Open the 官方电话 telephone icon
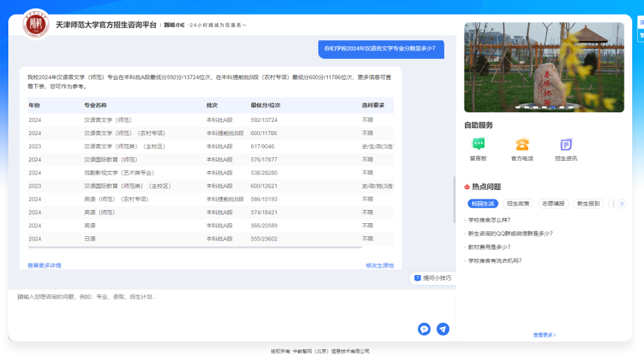 (x=522, y=144)
